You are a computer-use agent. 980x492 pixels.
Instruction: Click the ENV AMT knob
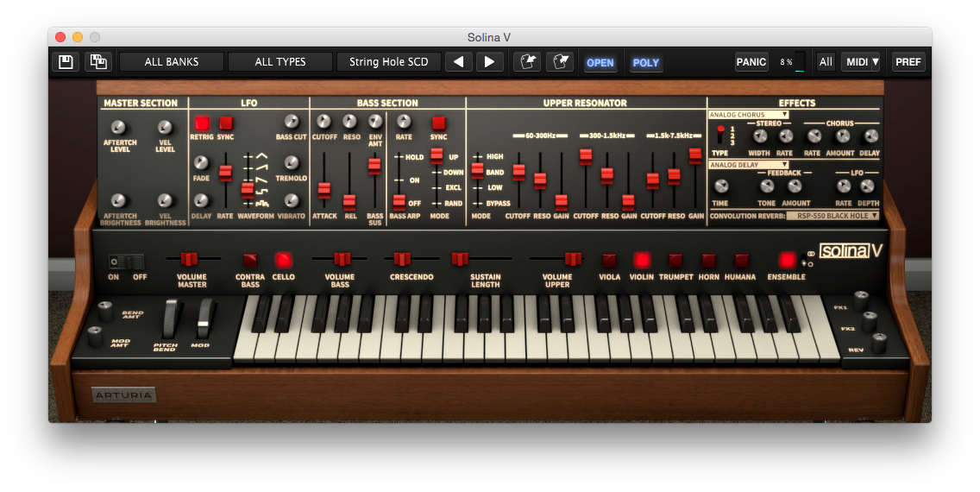(375, 122)
